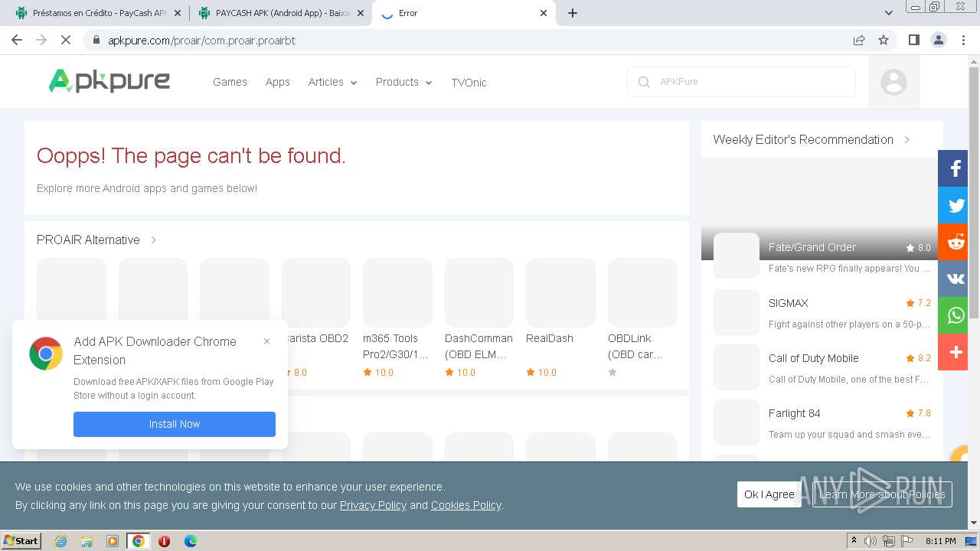Stop loading the page
The image size is (980, 551).
point(66,40)
